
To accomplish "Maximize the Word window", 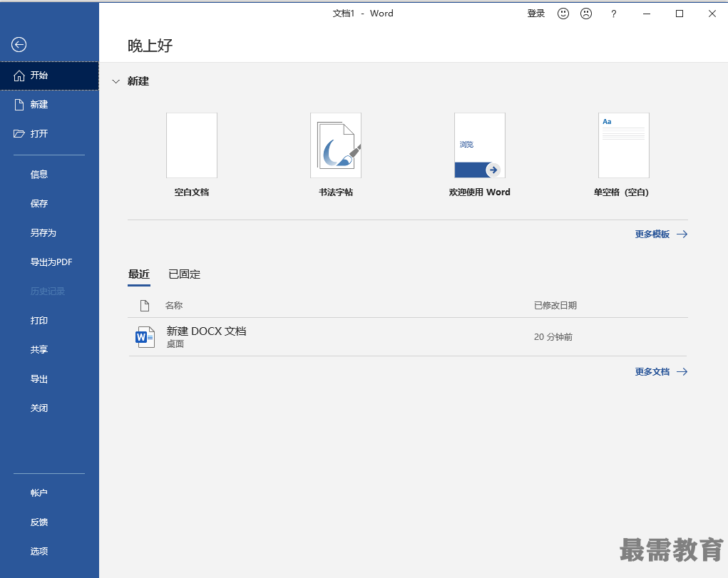I will click(680, 14).
